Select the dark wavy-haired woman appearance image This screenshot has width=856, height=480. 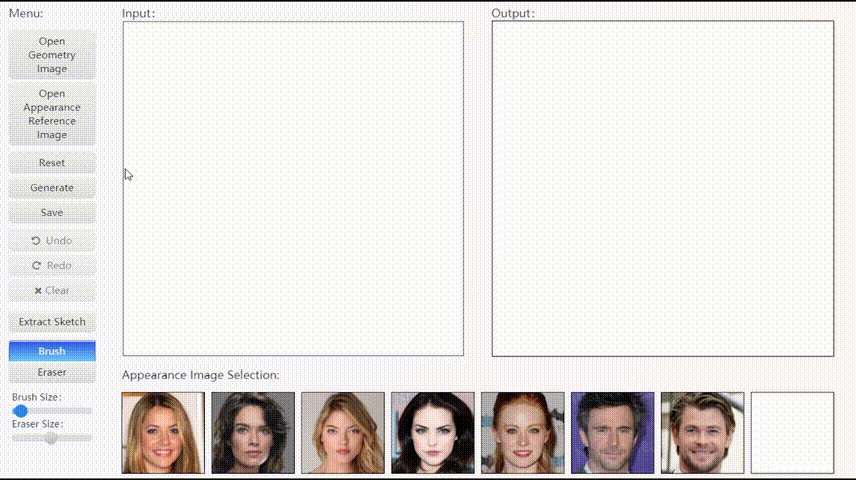(x=253, y=432)
